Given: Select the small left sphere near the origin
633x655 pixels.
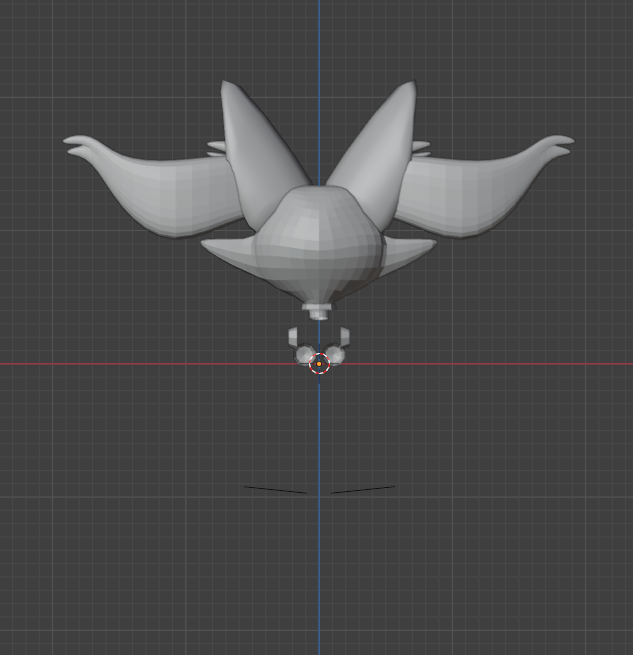Looking at the screenshot, I should tap(303, 355).
